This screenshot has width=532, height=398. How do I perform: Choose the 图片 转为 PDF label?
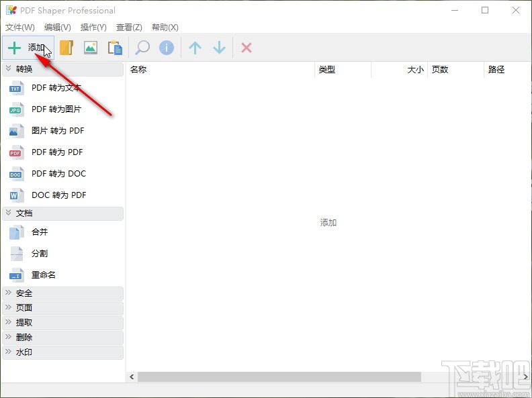pyautogui.click(x=58, y=130)
